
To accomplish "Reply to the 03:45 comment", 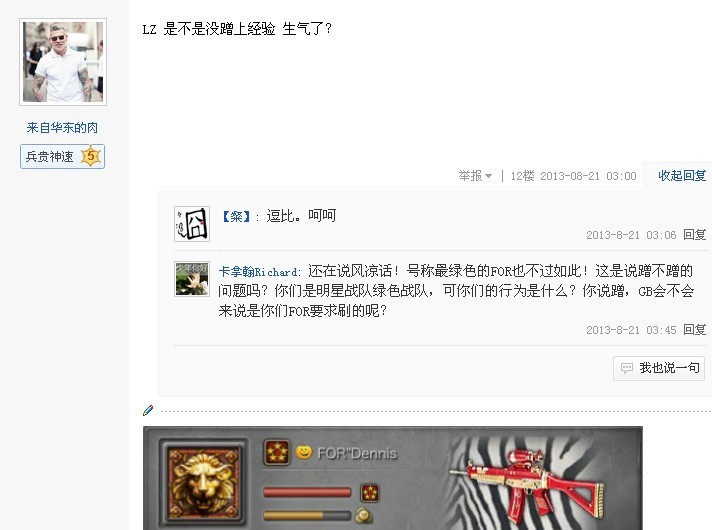I will [695, 330].
